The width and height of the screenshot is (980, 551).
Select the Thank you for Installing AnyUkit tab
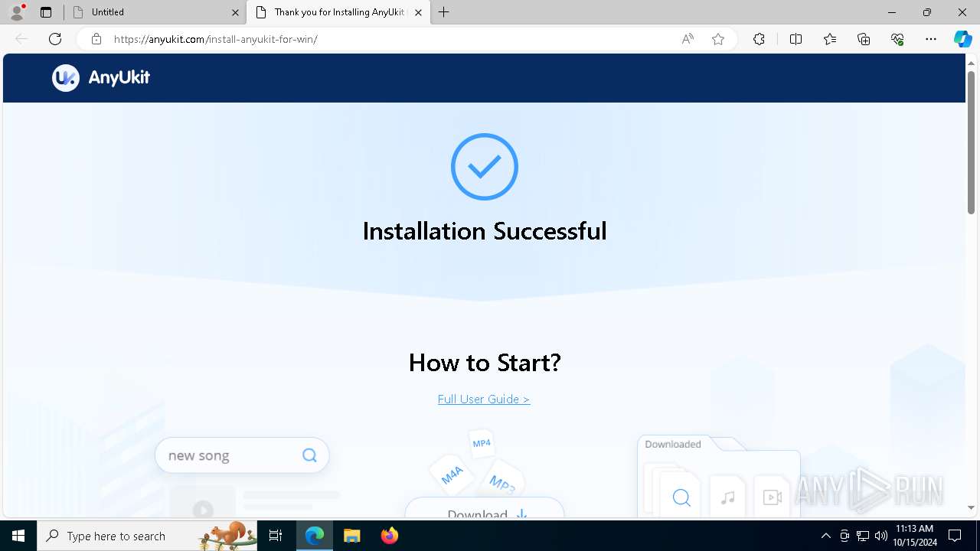[340, 12]
